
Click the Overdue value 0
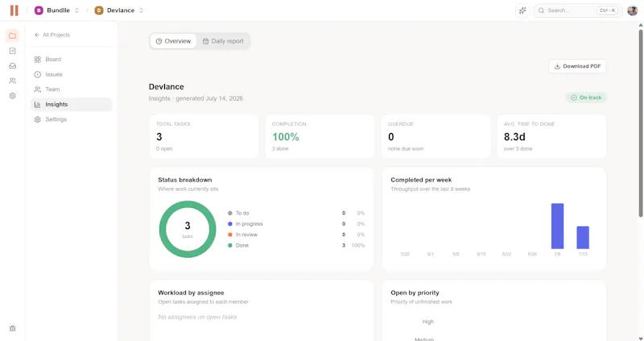[x=391, y=136]
